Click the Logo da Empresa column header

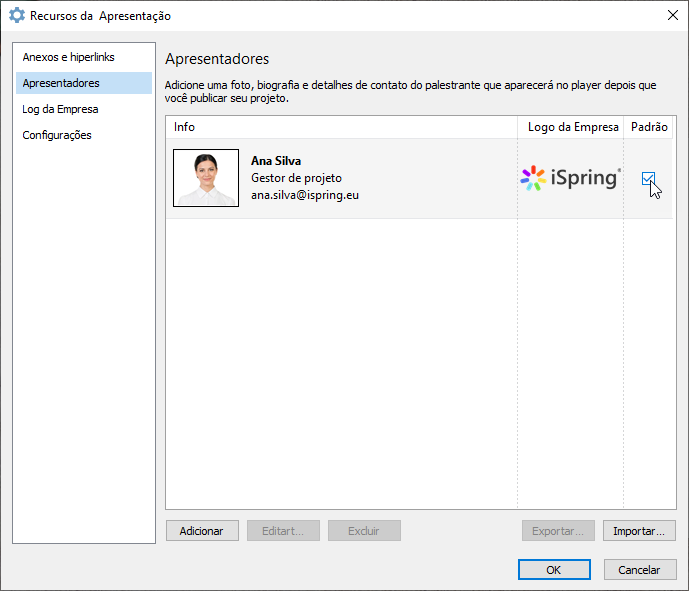tap(573, 127)
